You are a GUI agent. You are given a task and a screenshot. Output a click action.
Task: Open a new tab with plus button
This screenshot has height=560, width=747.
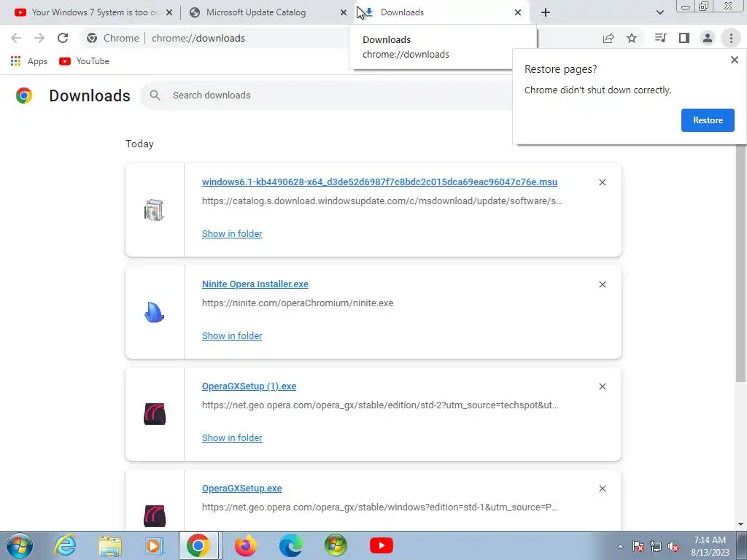point(546,12)
